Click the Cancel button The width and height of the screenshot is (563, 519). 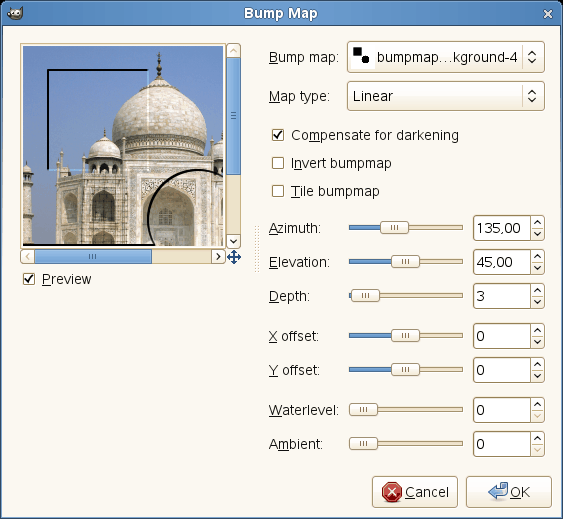[415, 492]
